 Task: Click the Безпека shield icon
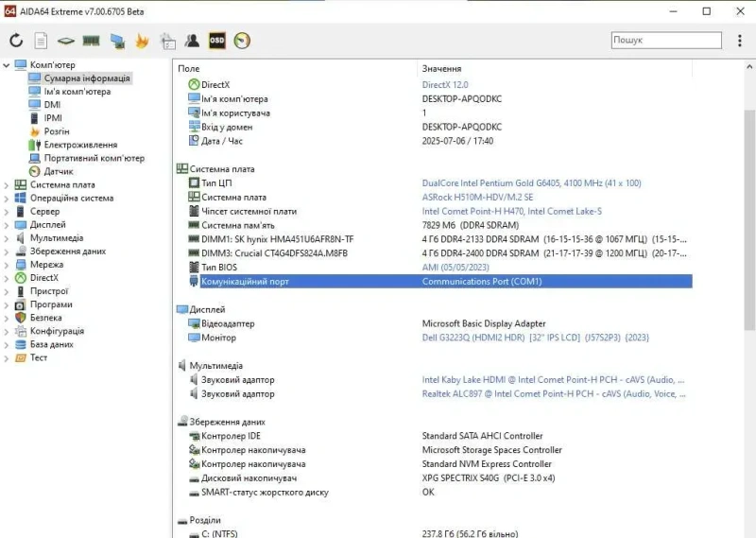(x=20, y=318)
